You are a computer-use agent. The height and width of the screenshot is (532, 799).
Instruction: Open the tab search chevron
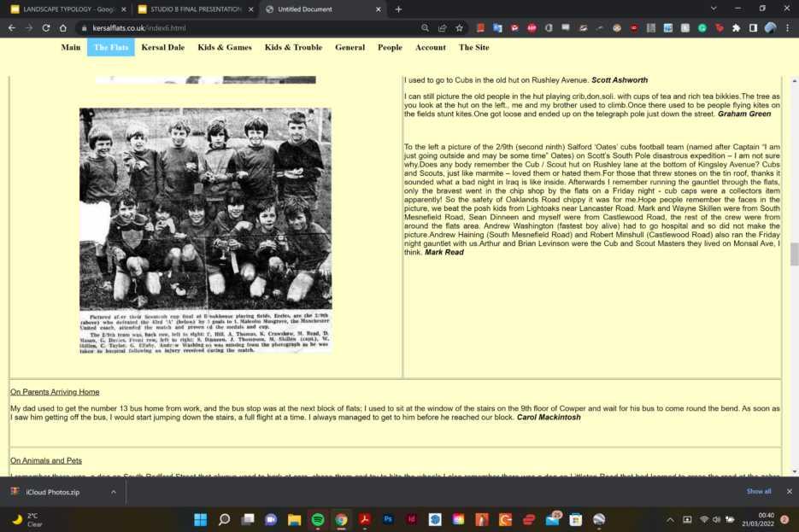(714, 9)
